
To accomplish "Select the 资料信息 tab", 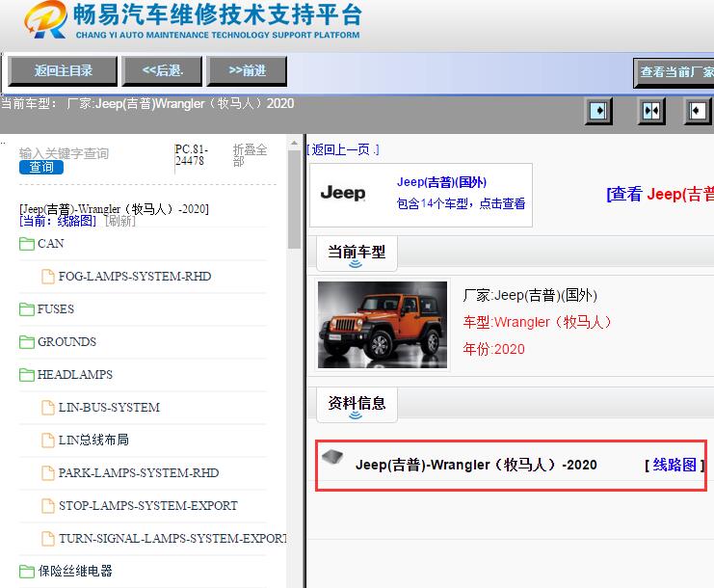I will (x=357, y=405).
